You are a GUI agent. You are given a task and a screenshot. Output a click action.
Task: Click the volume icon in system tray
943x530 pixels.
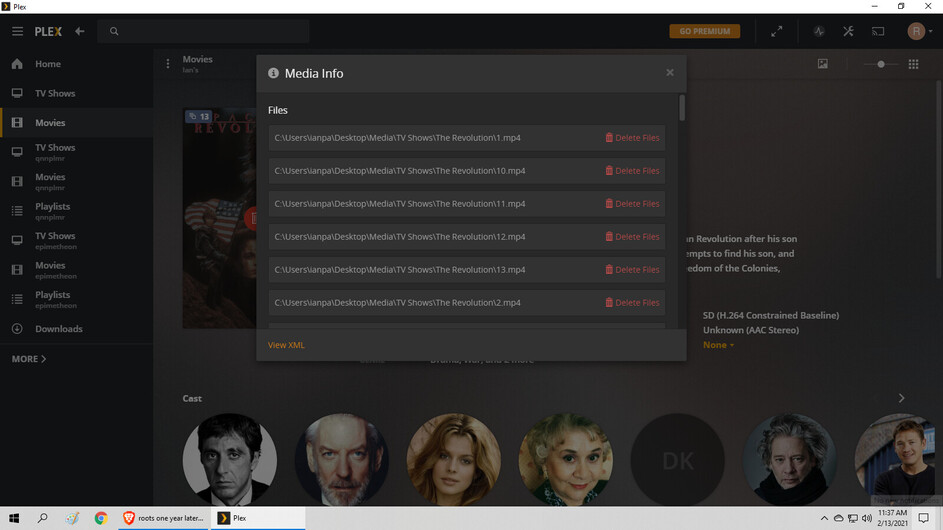867,518
